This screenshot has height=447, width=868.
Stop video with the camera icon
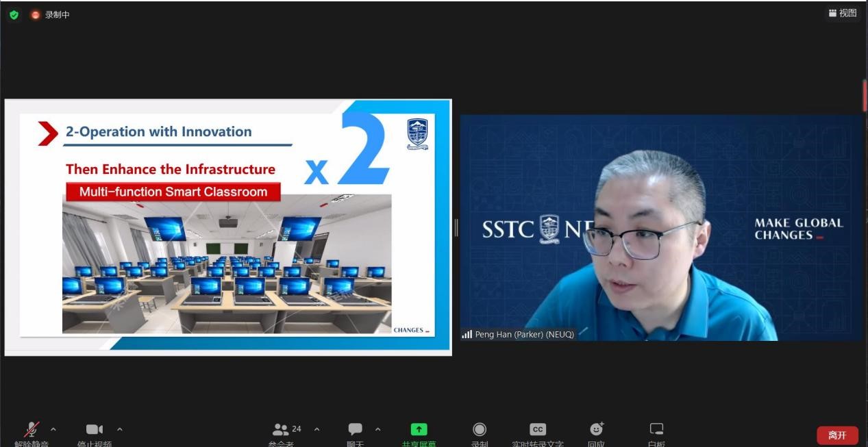[95, 430]
